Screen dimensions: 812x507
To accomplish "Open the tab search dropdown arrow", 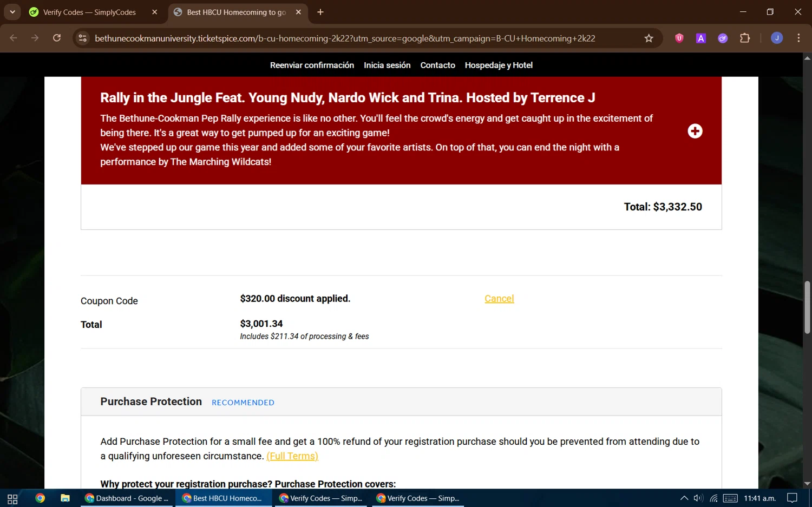I will pyautogui.click(x=12, y=12).
